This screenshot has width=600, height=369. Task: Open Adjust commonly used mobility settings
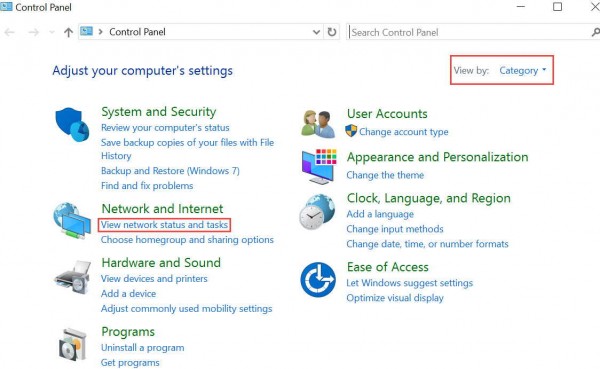186,309
